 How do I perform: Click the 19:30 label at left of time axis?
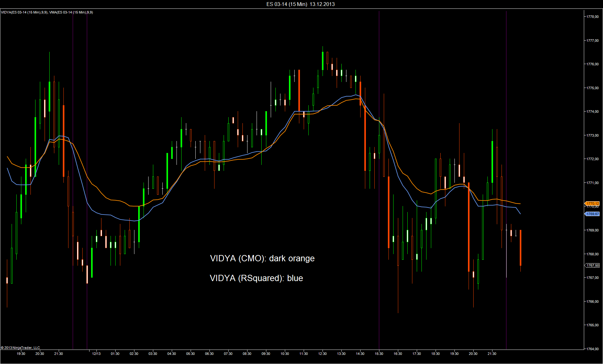pyautogui.click(x=21, y=354)
